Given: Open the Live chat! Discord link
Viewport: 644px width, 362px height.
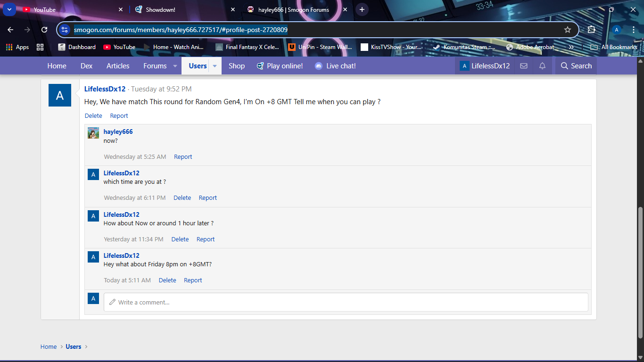Looking at the screenshot, I should [x=335, y=66].
